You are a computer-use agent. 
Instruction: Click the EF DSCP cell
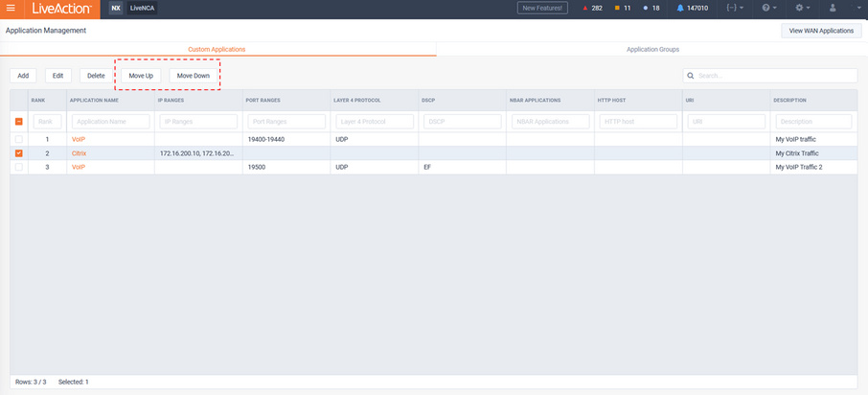pyautogui.click(x=427, y=167)
